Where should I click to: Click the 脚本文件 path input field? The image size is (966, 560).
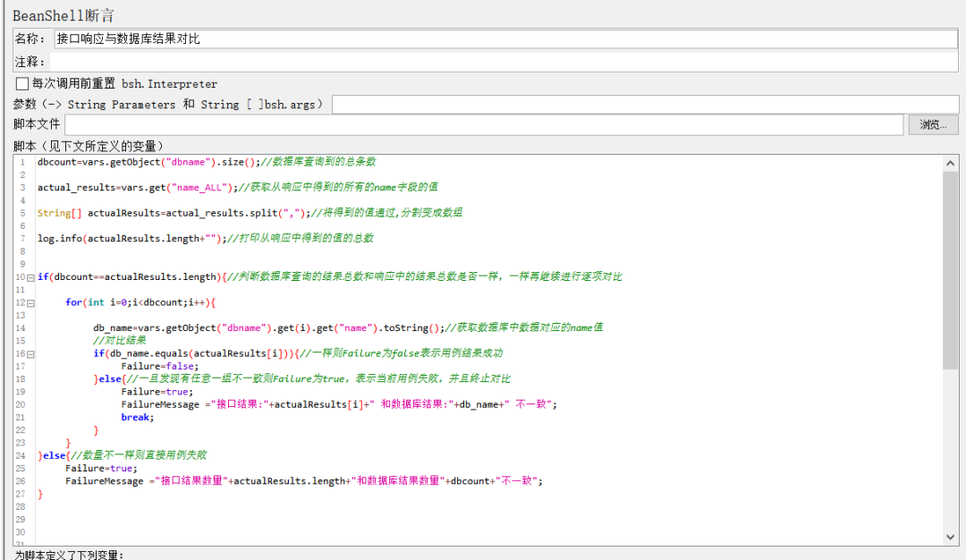pos(484,124)
